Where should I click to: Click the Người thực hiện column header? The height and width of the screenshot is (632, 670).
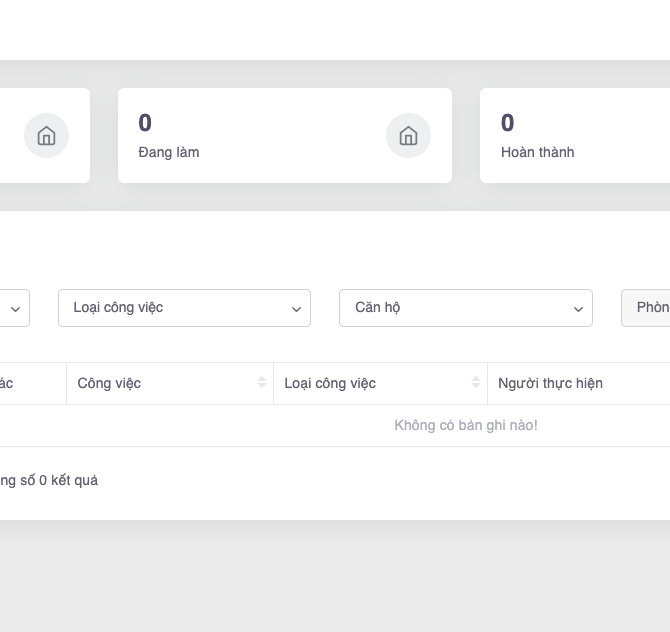coord(550,383)
